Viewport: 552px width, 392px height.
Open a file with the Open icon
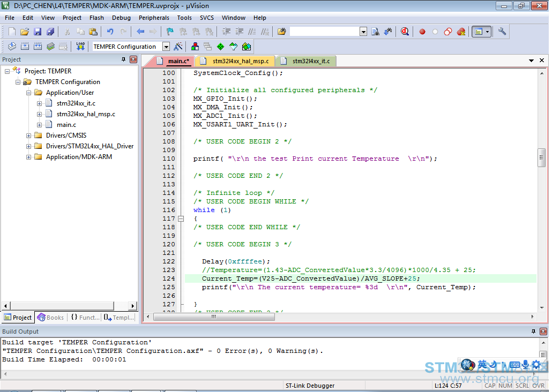pos(24,32)
